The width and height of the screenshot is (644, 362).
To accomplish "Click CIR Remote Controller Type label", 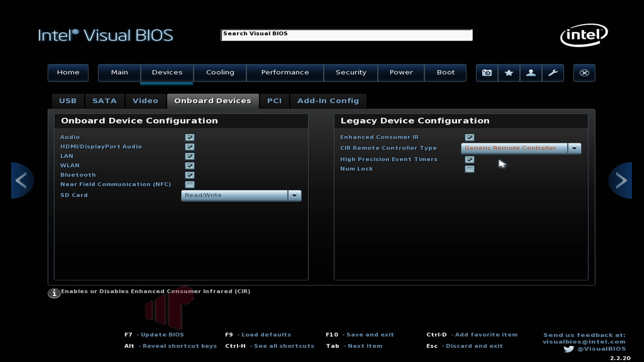I will click(x=389, y=148).
